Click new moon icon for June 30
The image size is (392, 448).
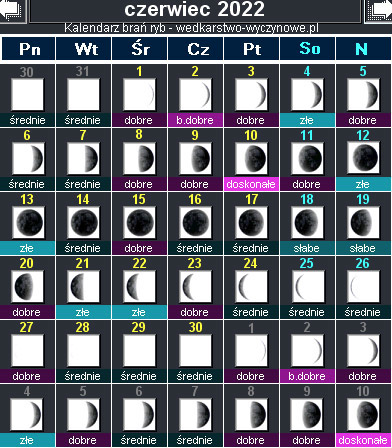tap(195, 351)
